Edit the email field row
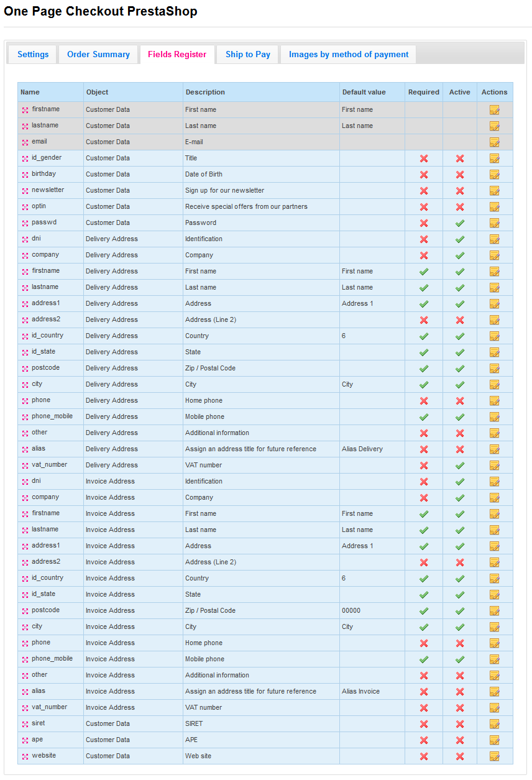Viewport: 532px width, 780px height. [495, 142]
